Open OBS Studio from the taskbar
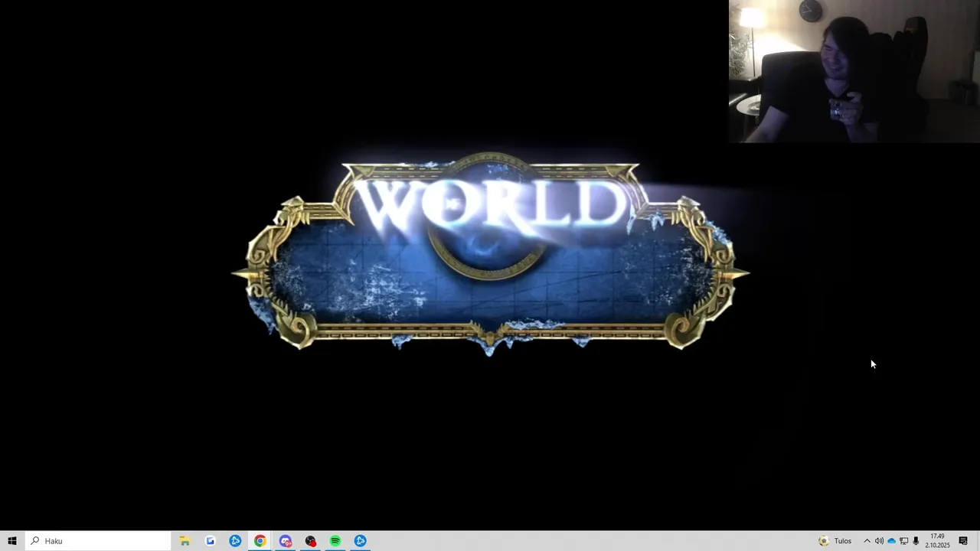The height and width of the screenshot is (551, 980). click(310, 541)
